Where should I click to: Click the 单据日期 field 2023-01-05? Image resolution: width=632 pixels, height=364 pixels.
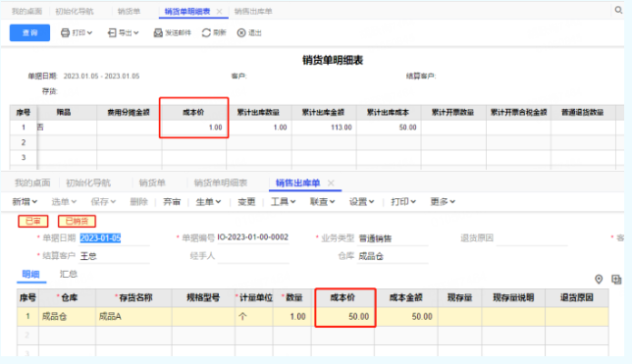115,238
